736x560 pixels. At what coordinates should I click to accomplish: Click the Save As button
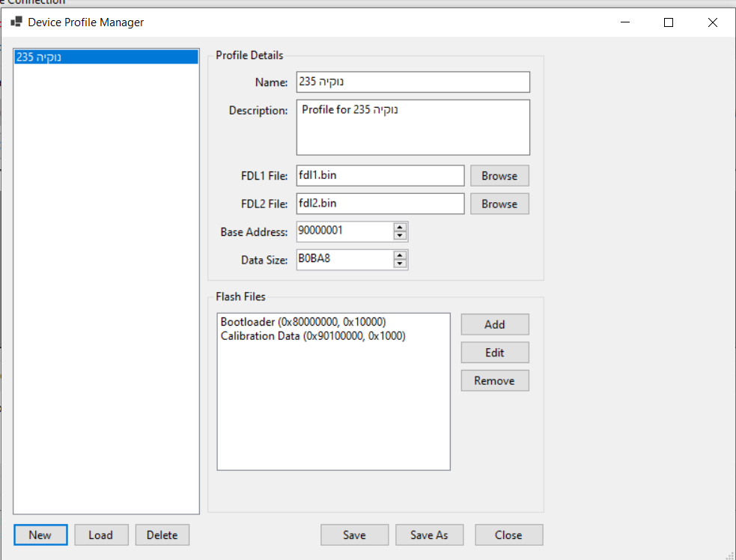pyautogui.click(x=429, y=535)
